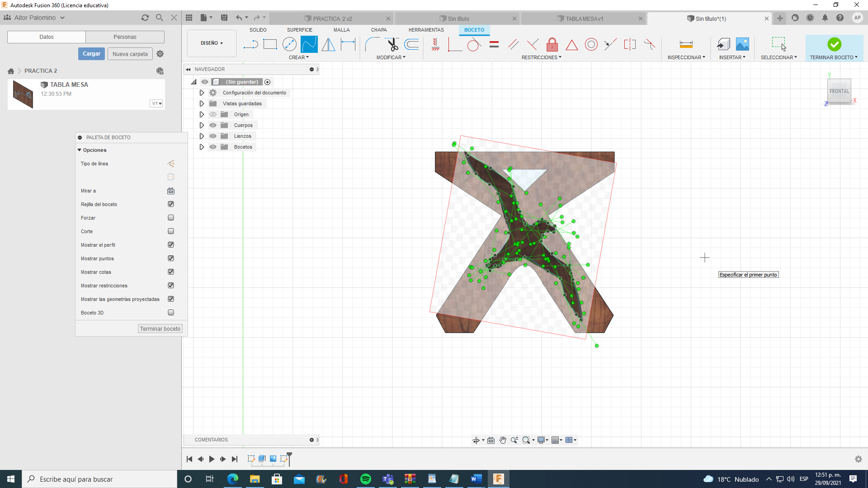Expand Cuerpos tree item in Navigator
Viewport: 868px width, 488px height.
click(x=202, y=125)
